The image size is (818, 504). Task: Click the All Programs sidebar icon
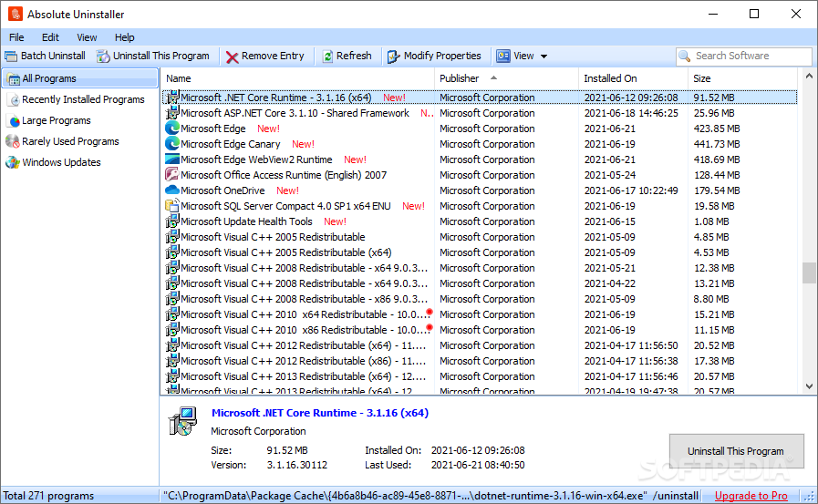(x=14, y=78)
